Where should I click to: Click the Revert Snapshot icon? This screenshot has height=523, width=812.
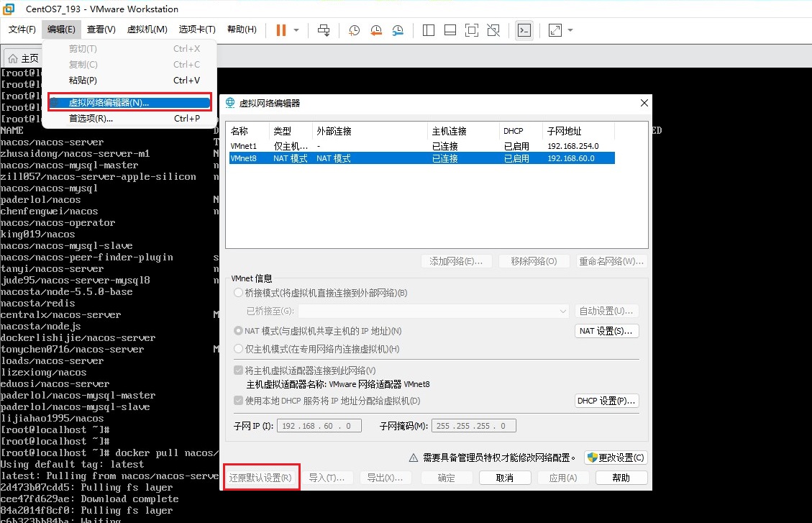[x=375, y=30]
